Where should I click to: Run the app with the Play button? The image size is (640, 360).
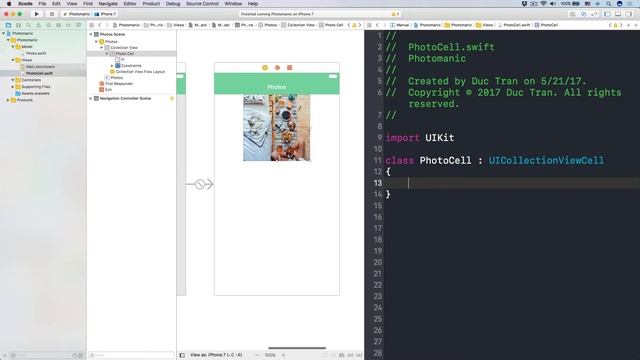point(36,14)
